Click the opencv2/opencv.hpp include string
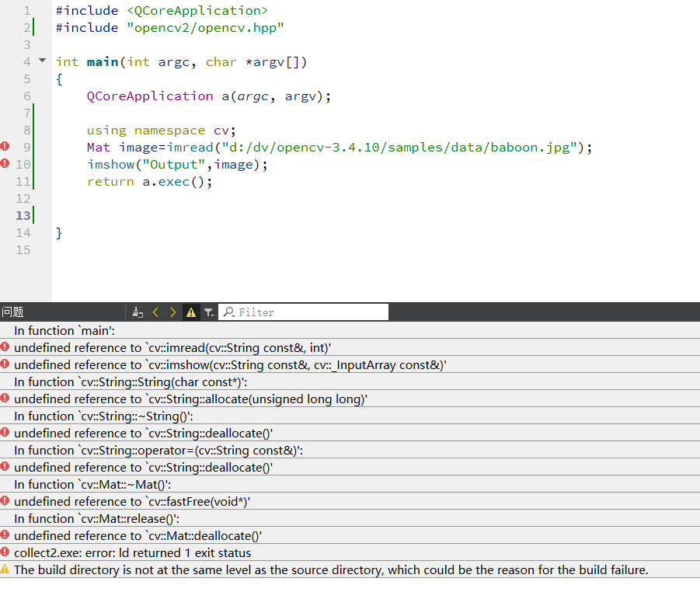The image size is (700, 599). pos(205,28)
